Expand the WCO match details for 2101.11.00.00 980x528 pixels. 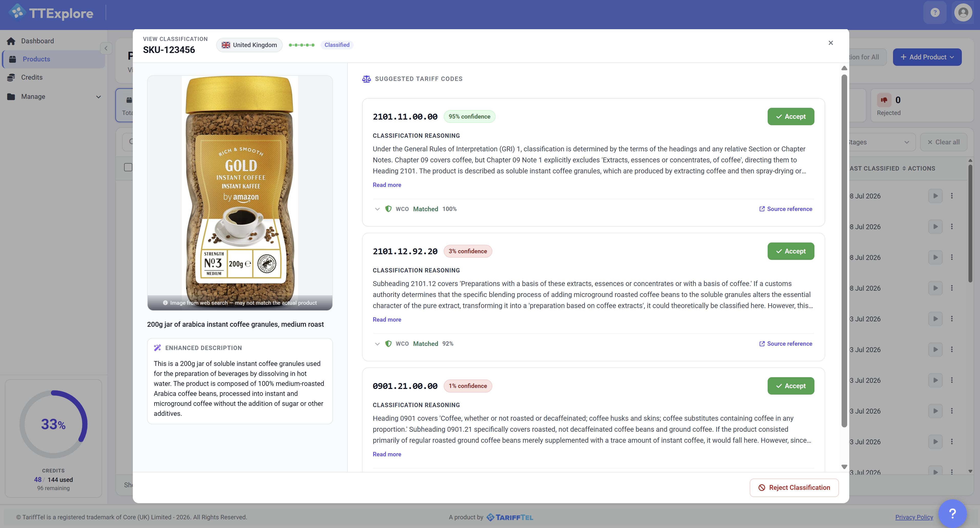377,209
